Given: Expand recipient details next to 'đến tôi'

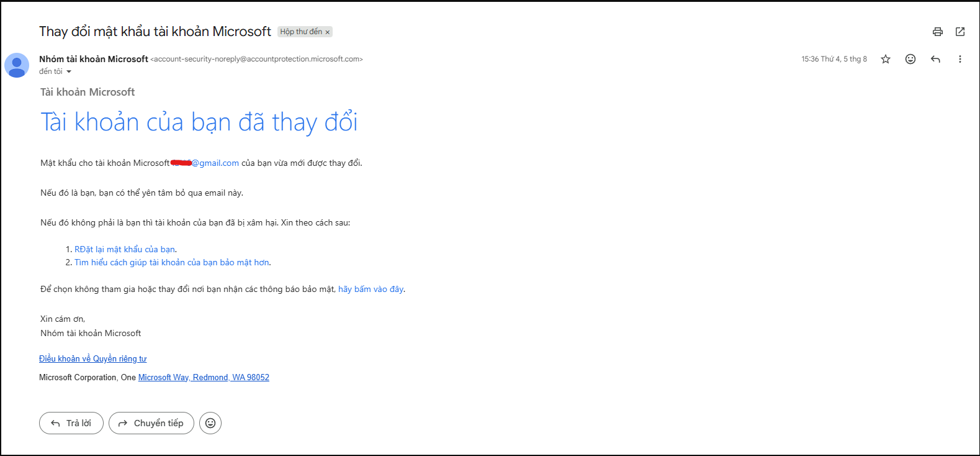Looking at the screenshot, I should point(69,71).
